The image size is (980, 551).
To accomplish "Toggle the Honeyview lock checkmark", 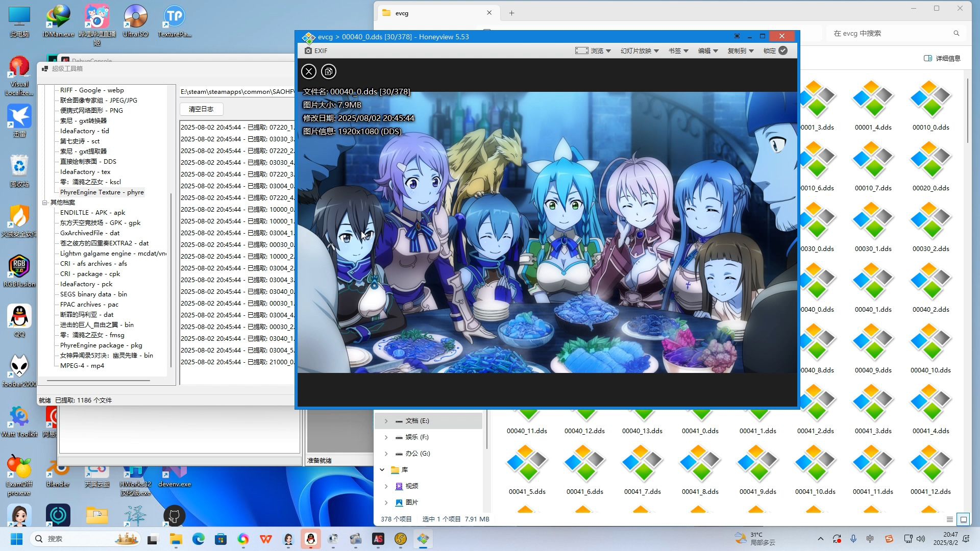I will click(x=783, y=51).
